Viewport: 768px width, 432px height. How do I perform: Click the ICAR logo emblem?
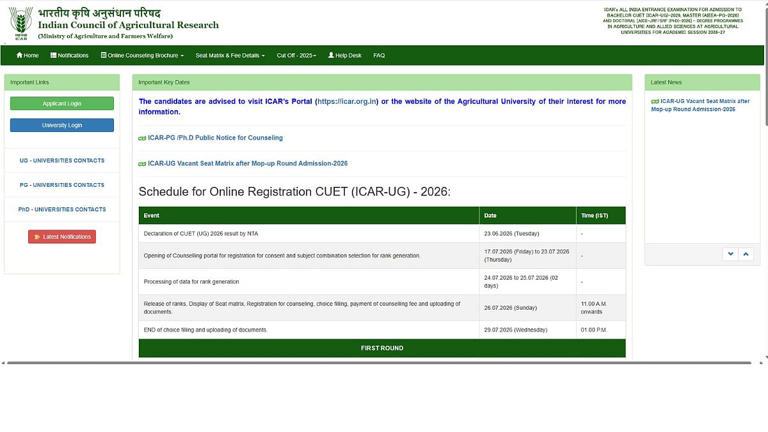pyautogui.click(x=21, y=23)
